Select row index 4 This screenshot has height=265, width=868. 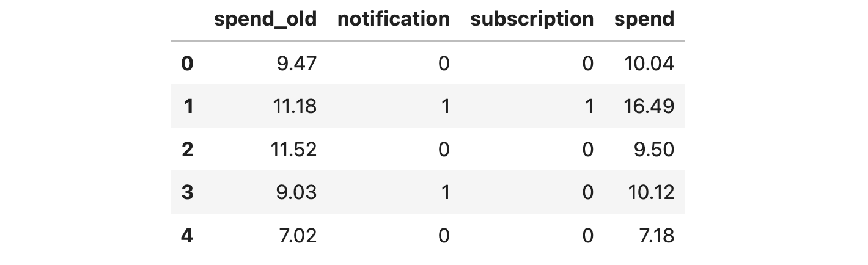(187, 235)
